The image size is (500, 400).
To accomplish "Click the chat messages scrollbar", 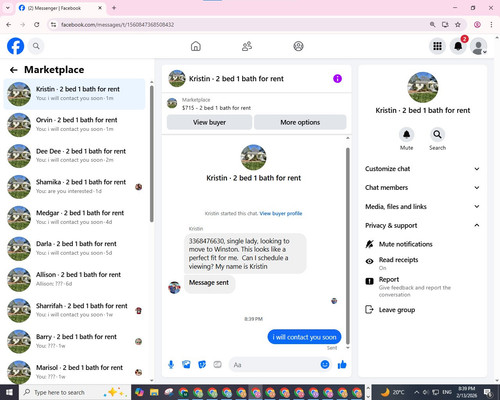I will pyautogui.click(x=348, y=245).
